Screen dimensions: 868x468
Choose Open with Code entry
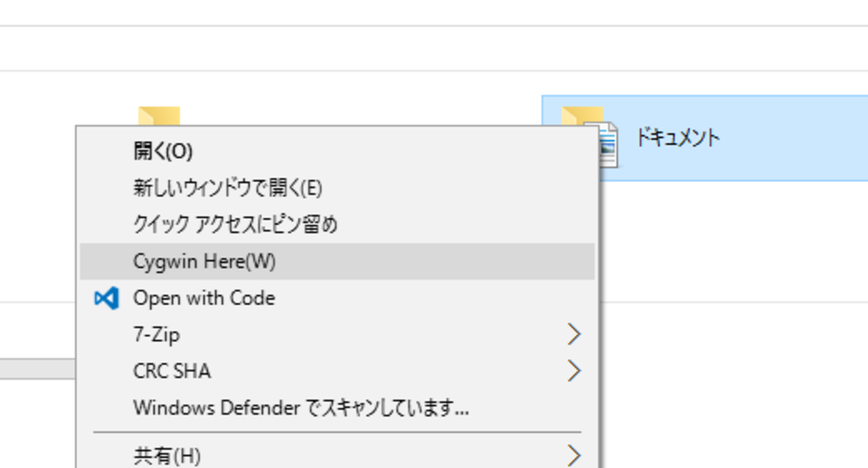pyautogui.click(x=337, y=298)
